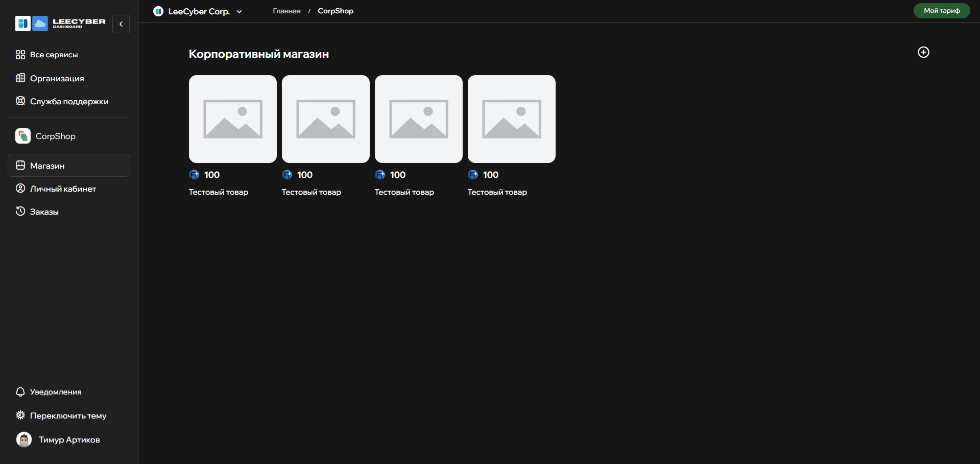Toggle theme via Переключить тему
This screenshot has height=464, width=980.
click(x=68, y=415)
